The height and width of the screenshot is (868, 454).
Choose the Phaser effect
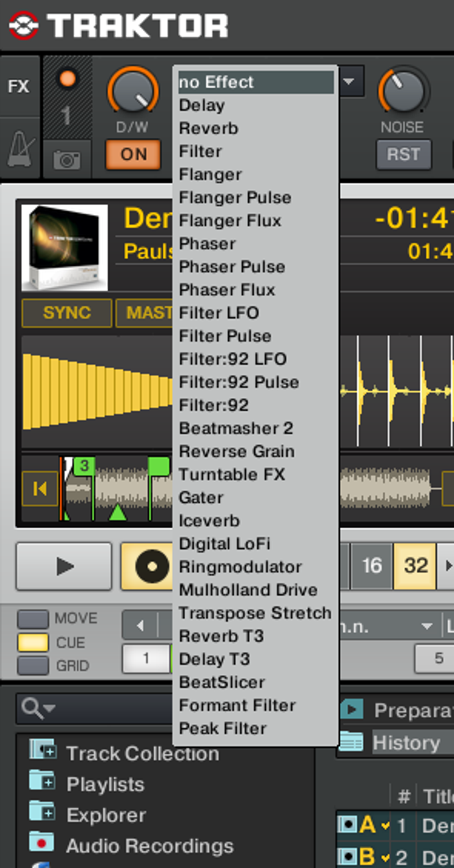pos(256,244)
